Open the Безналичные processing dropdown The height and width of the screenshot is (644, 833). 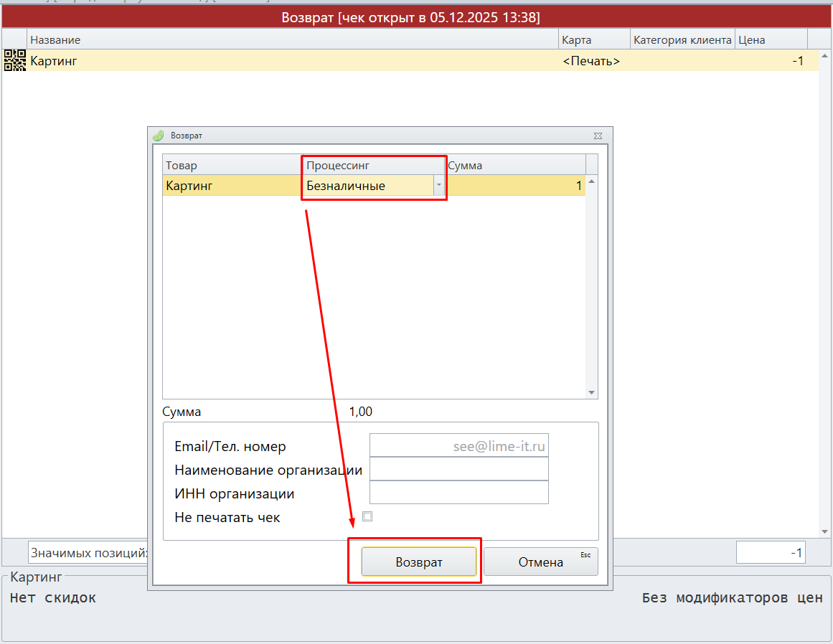[x=368, y=186]
